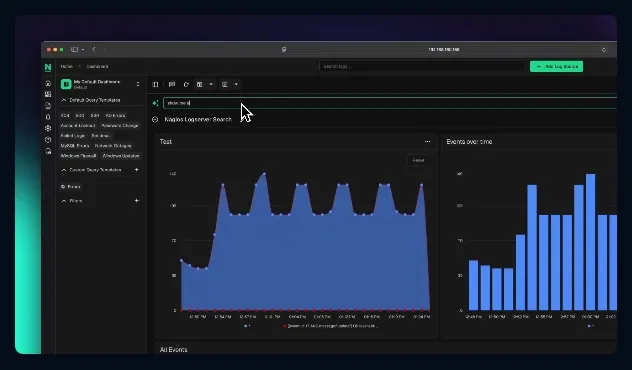
Task: Collapse the Default Query Templates section
Action: tap(64, 100)
